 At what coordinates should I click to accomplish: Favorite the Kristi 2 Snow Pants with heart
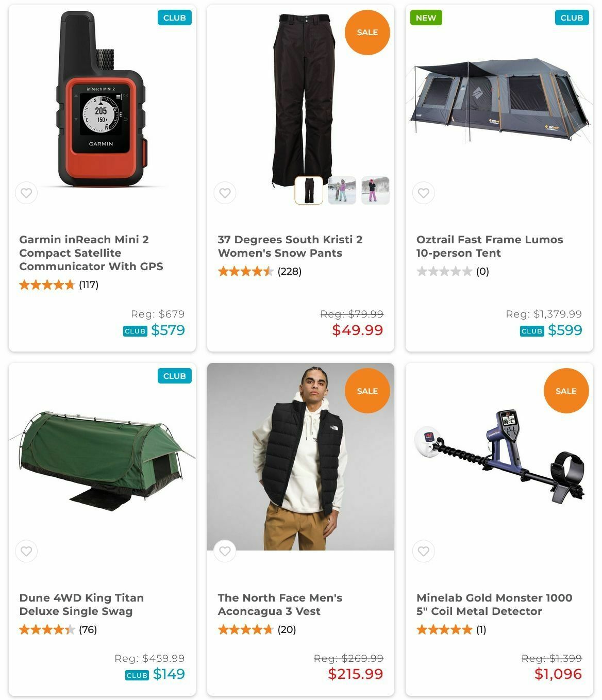(225, 193)
